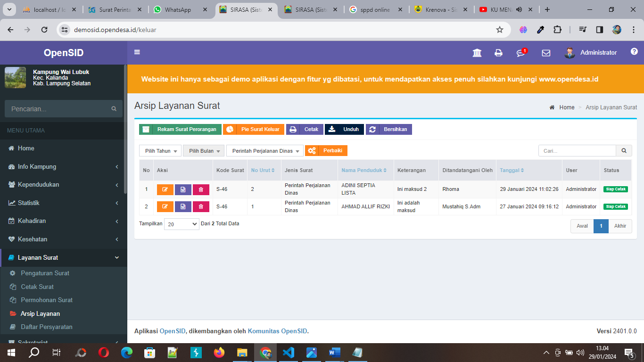Open the help question mark icon
The height and width of the screenshot is (362, 644).
click(x=634, y=52)
